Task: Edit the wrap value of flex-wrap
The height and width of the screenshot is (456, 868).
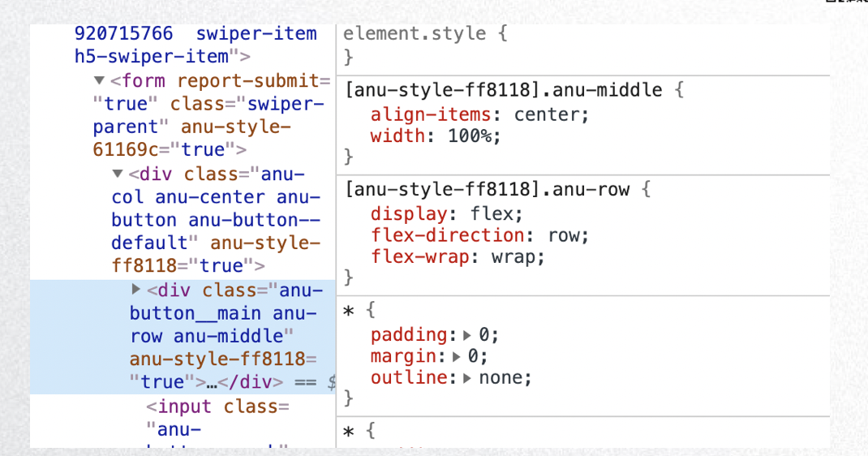Action: coord(513,257)
